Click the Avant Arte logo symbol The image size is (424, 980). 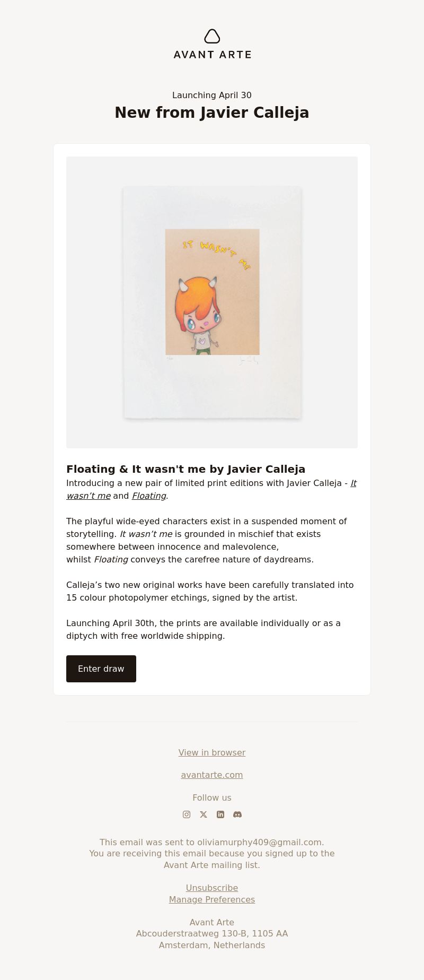[212, 36]
